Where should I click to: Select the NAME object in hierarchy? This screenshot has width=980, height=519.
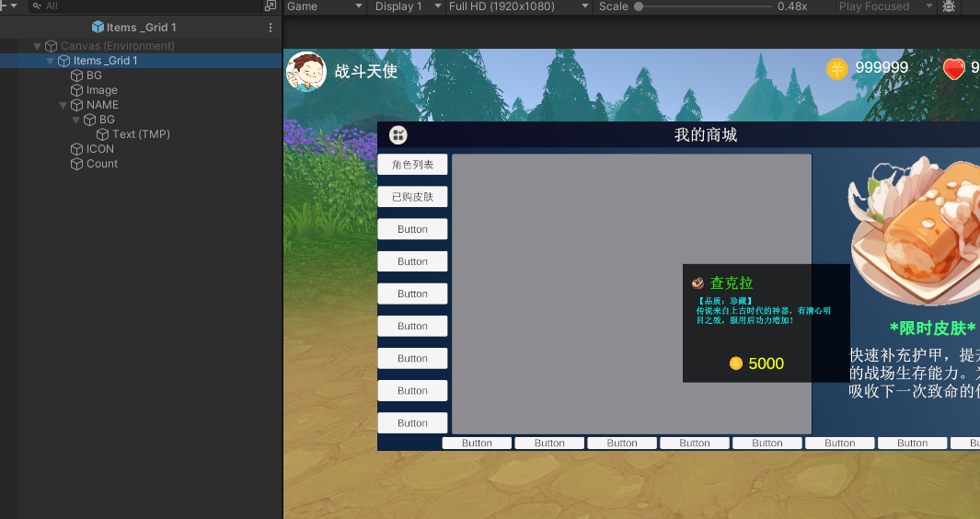tap(102, 104)
